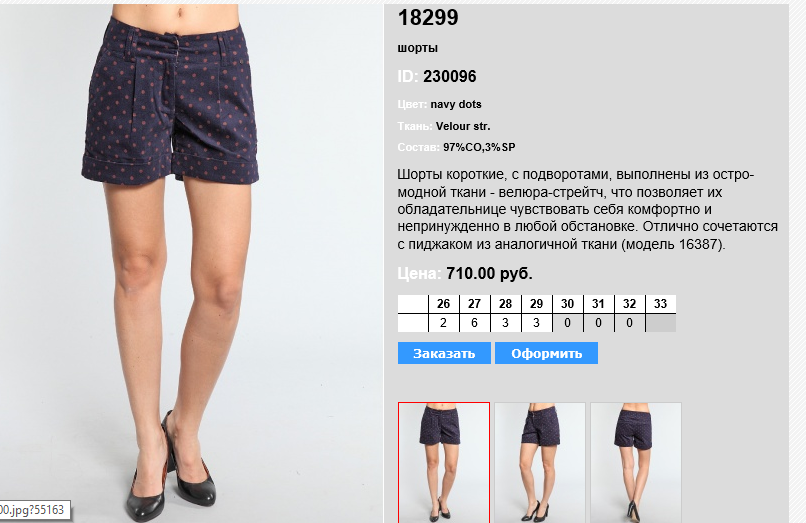Click quantity cell under size 26
Viewport: 806px width, 523px height.
pos(444,323)
